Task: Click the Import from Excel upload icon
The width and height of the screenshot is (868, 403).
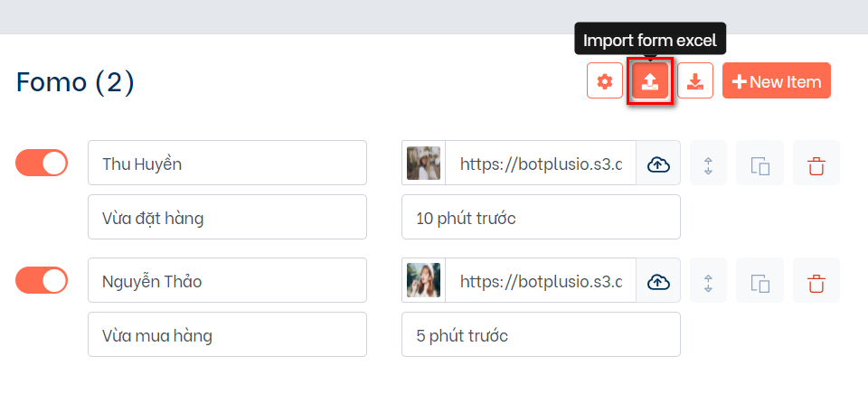Action: pyautogui.click(x=649, y=81)
